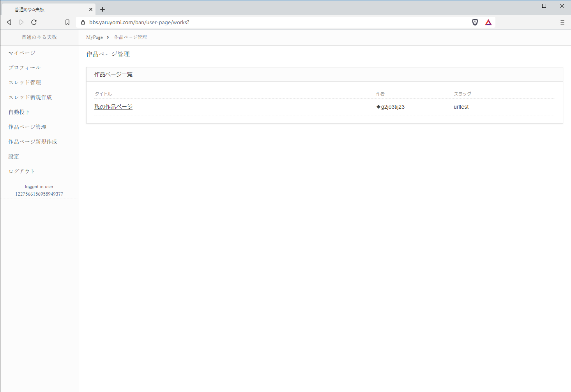Image resolution: width=571 pixels, height=392 pixels.
Task: Click the padlock site info icon
Action: 83,22
